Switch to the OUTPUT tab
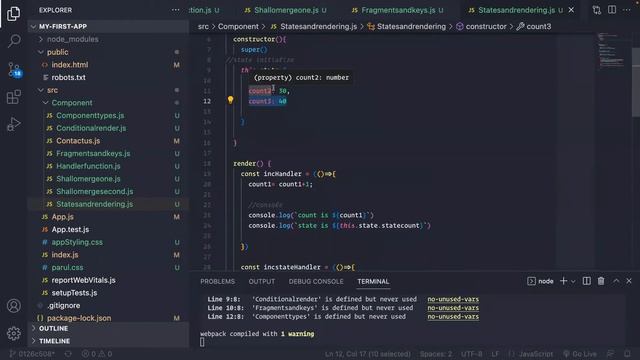640x360 pixels. tap(262, 282)
